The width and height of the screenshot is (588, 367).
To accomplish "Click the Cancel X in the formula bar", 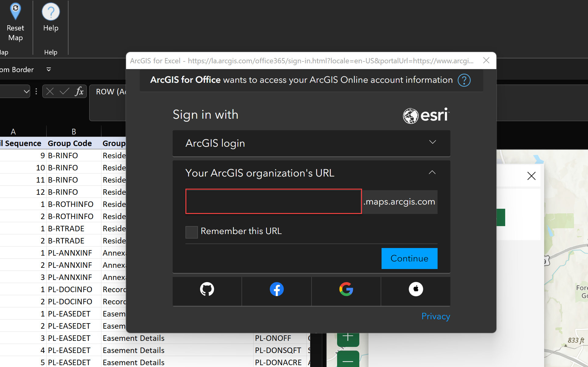I will pos(50,91).
